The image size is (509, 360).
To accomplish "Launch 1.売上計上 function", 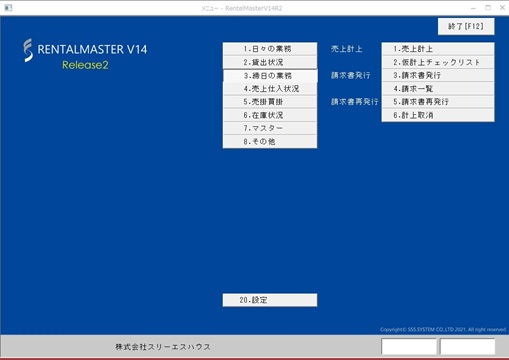I will (438, 49).
